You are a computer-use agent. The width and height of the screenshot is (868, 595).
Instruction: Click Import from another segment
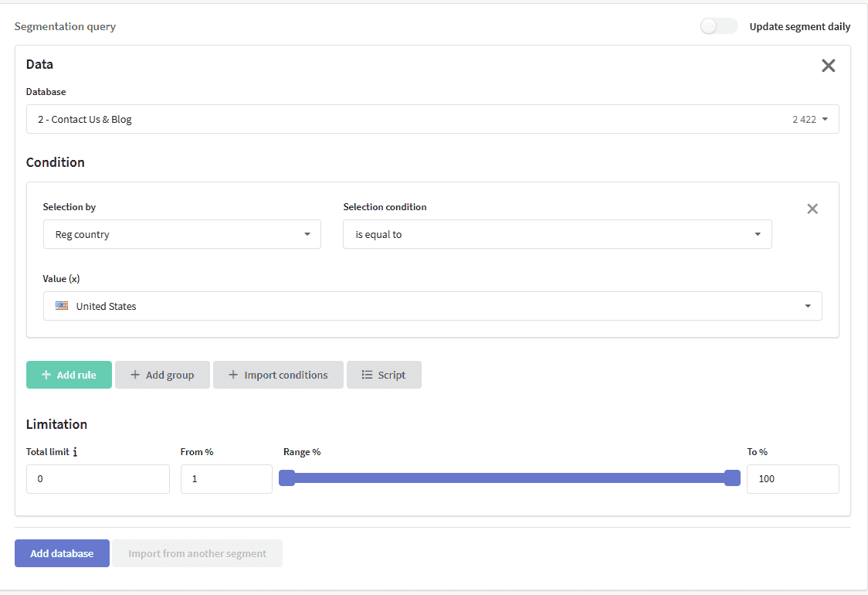coord(197,553)
